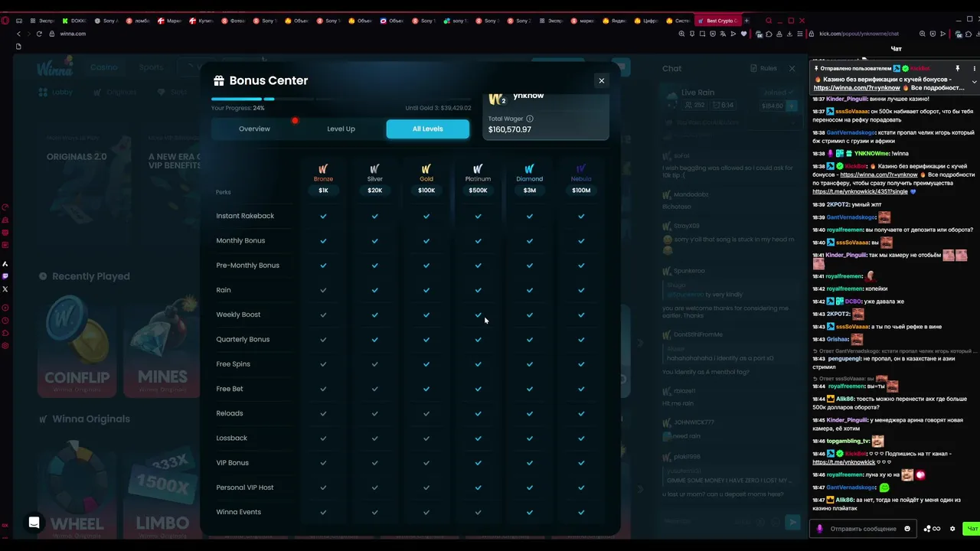Click the Total Wager amount $160,570.97

click(x=510, y=129)
